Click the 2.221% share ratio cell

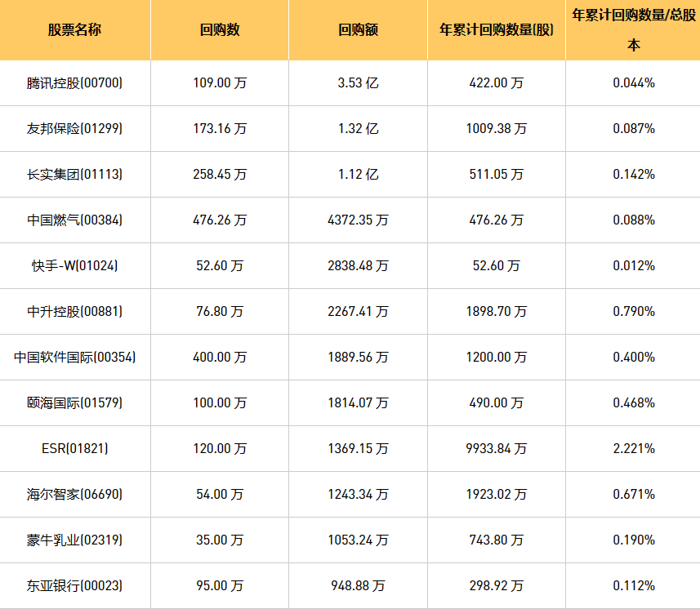click(x=633, y=448)
